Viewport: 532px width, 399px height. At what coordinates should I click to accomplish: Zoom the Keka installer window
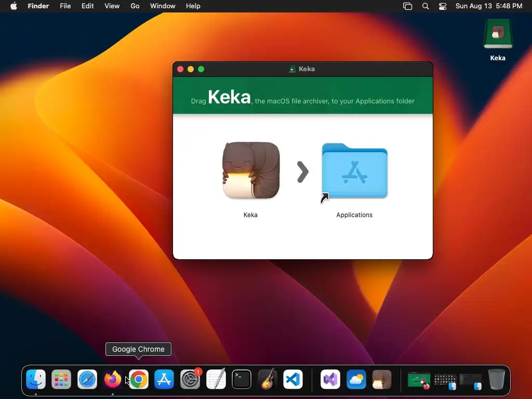pyautogui.click(x=201, y=69)
